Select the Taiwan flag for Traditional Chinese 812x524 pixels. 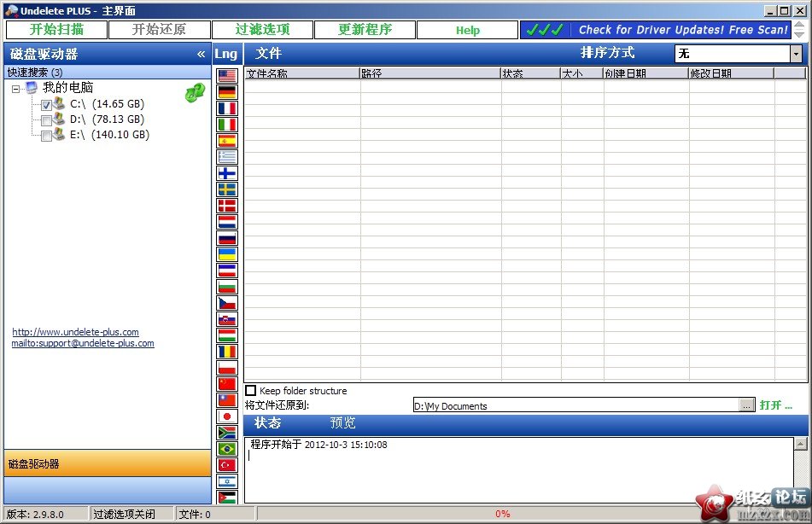coord(227,400)
